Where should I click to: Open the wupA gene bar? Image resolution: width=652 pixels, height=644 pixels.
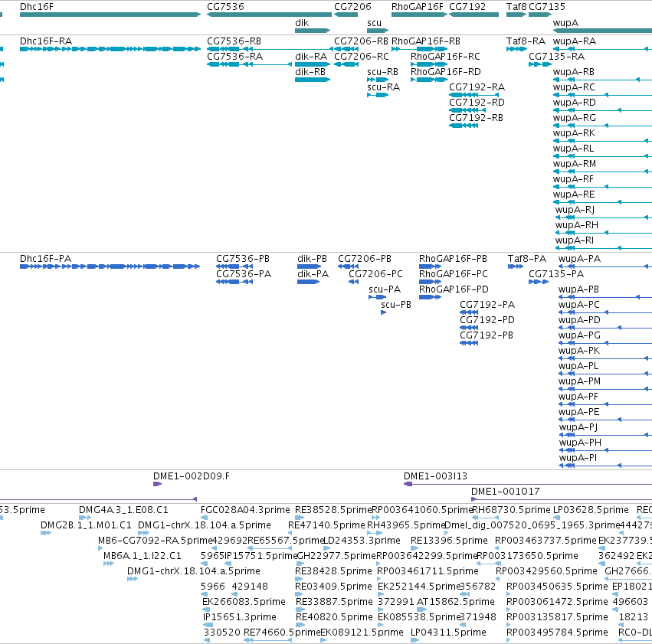coord(602,31)
